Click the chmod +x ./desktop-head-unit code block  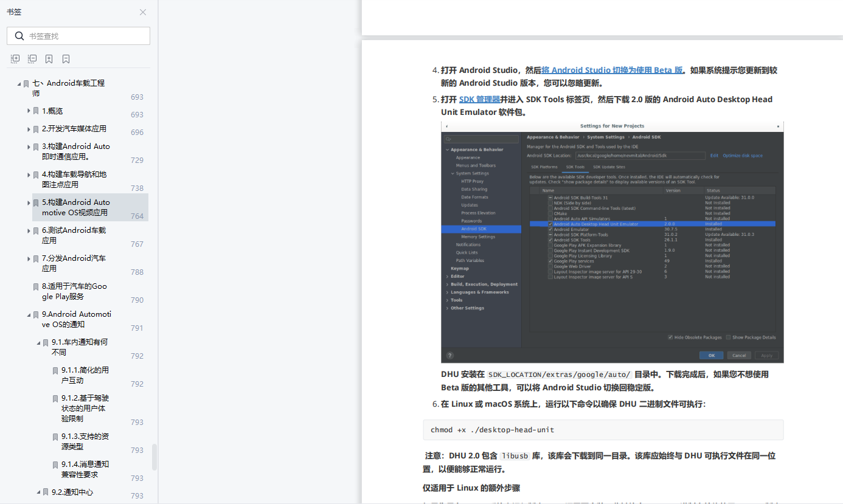[603, 430]
